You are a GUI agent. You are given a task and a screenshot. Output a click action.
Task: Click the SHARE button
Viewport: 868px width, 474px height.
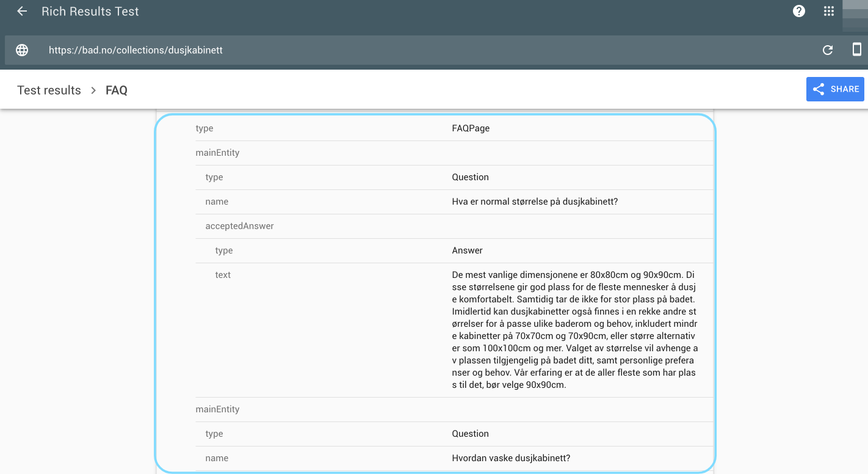click(x=835, y=89)
